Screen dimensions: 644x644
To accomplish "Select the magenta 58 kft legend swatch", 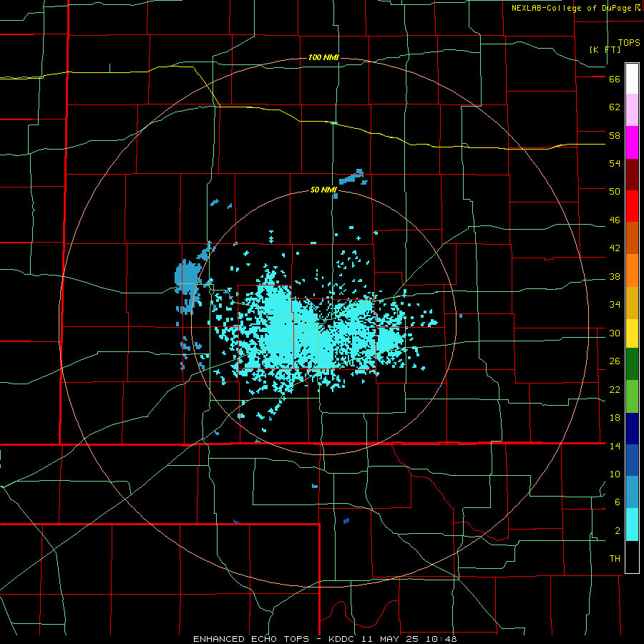I will [632, 142].
